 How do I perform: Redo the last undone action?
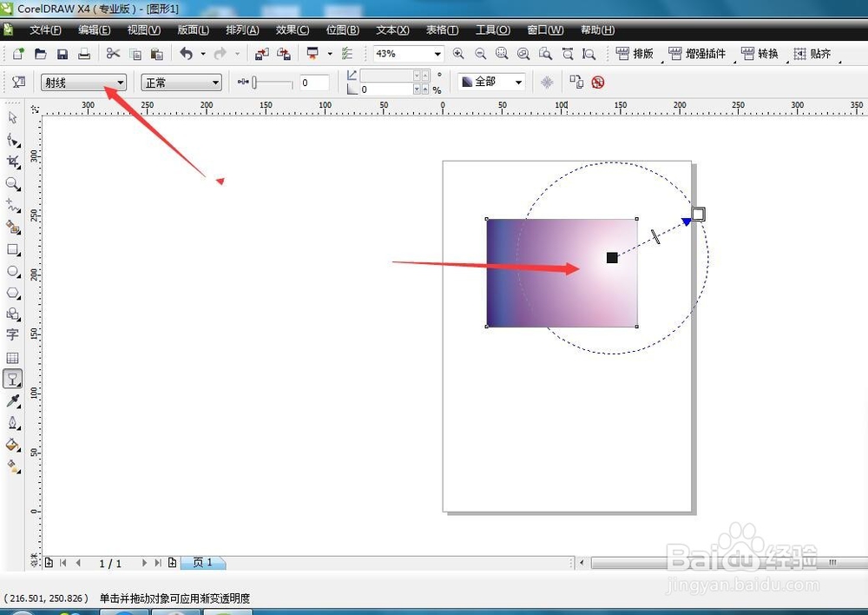pyautogui.click(x=220, y=53)
